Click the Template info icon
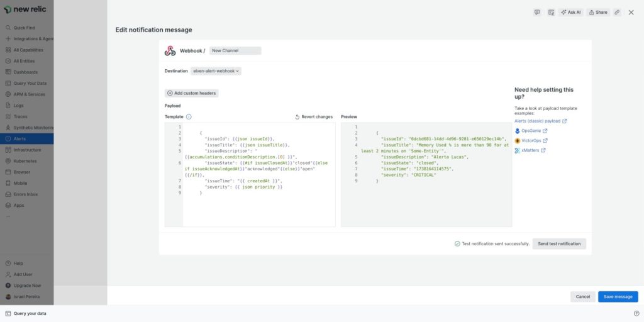Screen dimensions: 644x322 189,117
